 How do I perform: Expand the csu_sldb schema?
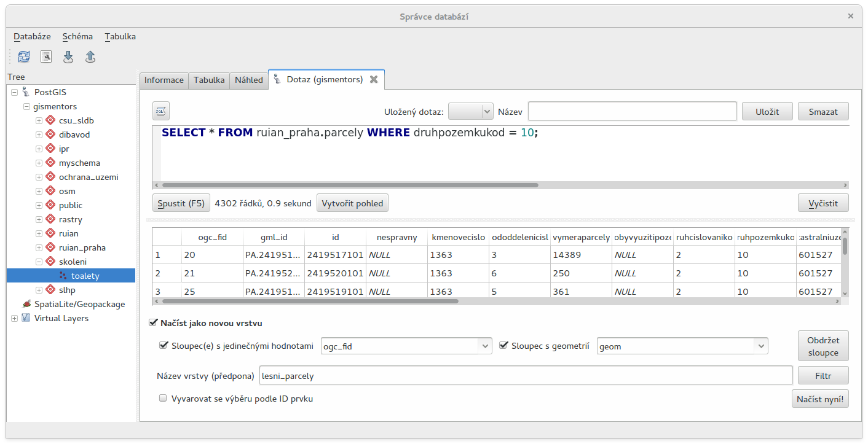coord(39,120)
